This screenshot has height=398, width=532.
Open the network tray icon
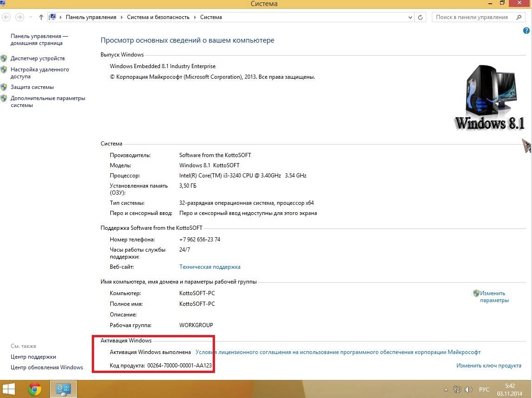(x=457, y=390)
